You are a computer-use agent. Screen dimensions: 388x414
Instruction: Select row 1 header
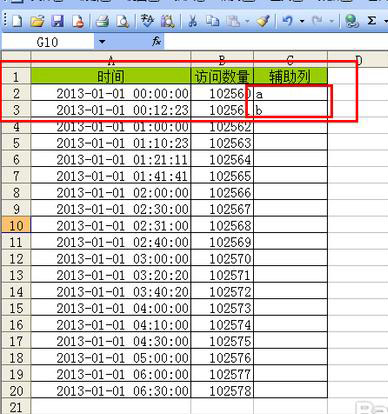(x=16, y=76)
